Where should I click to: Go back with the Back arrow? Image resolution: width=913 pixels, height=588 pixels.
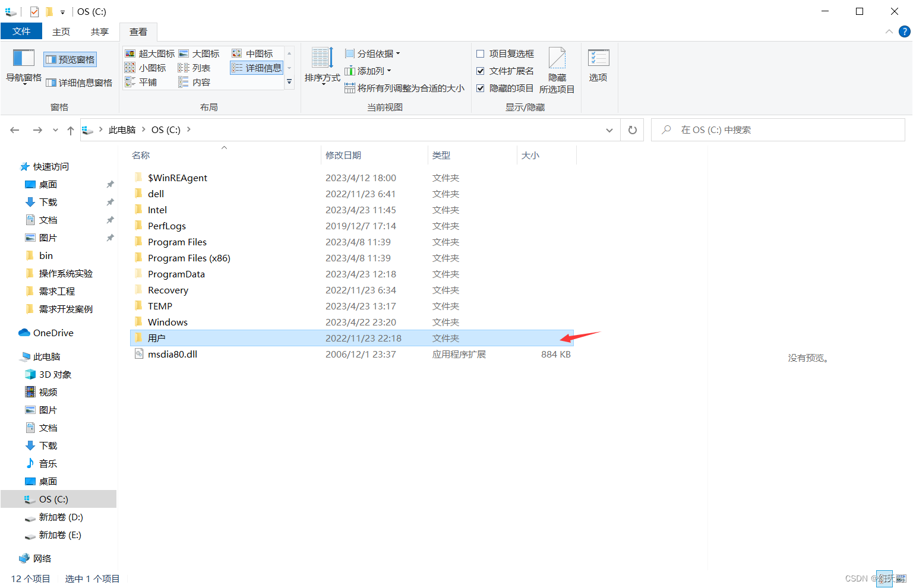[x=15, y=129]
